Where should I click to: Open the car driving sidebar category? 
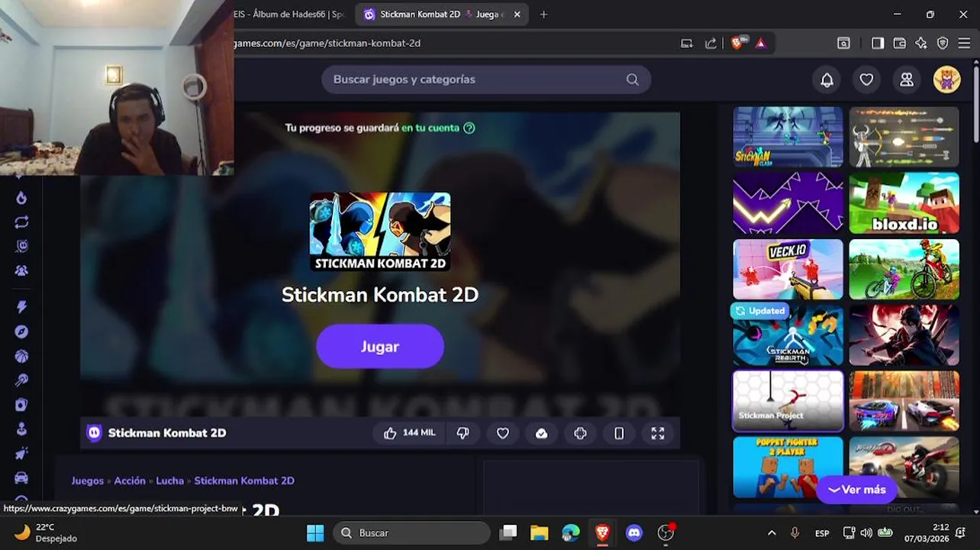21,478
